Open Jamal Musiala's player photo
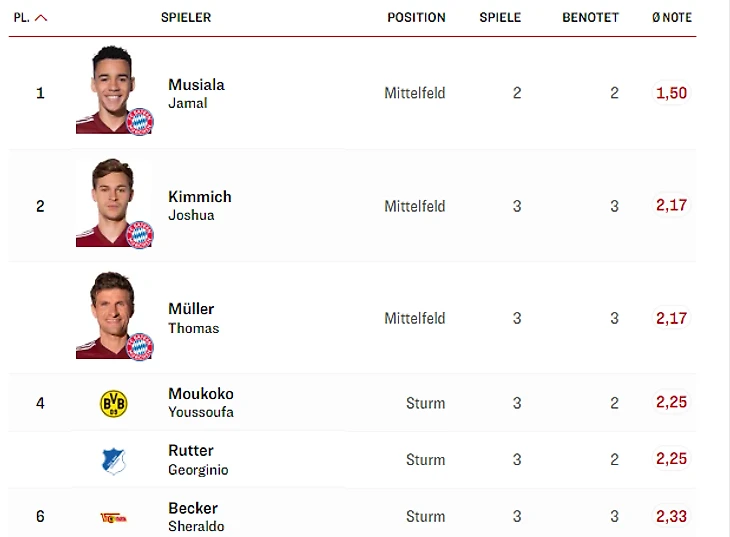The height and width of the screenshot is (537, 730). pyautogui.click(x=108, y=88)
